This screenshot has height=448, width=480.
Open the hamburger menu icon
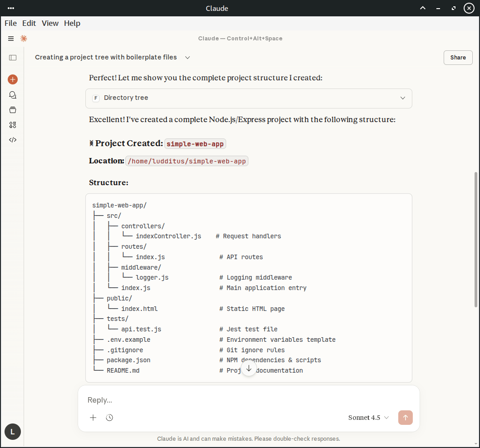(11, 39)
